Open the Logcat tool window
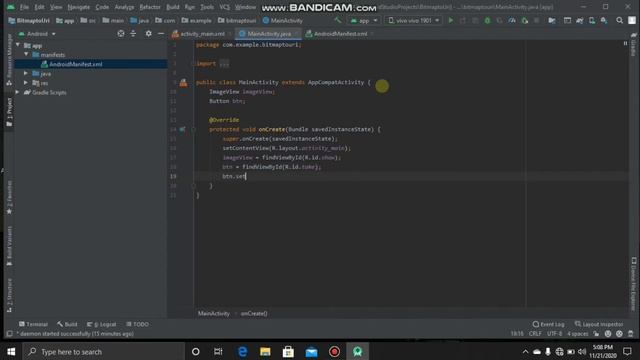Screen dimensions: 640x360 tap(101, 324)
